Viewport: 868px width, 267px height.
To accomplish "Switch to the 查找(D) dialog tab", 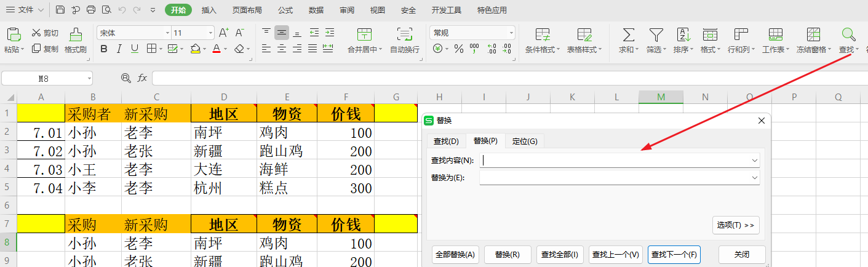I will coord(447,141).
